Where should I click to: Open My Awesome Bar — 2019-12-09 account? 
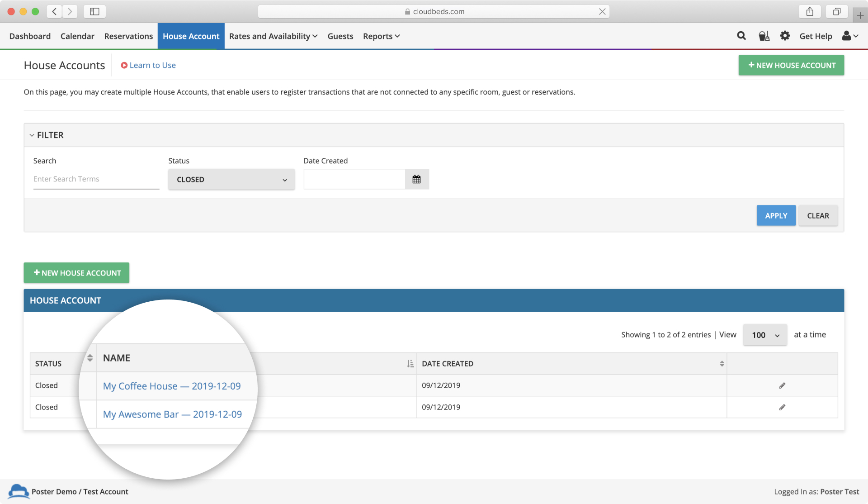coord(172,414)
